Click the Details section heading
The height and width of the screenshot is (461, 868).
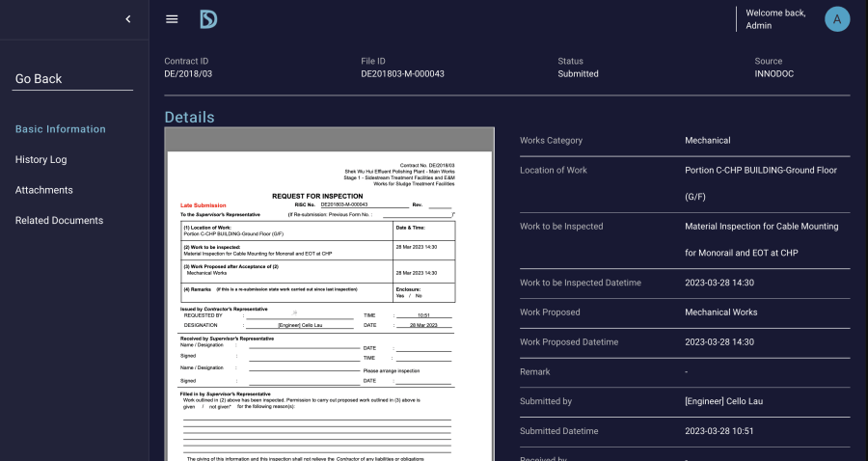(x=189, y=118)
